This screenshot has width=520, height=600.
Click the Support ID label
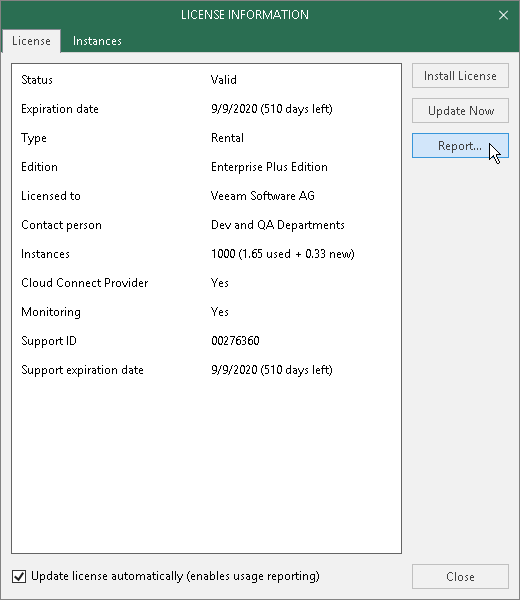coord(49,341)
